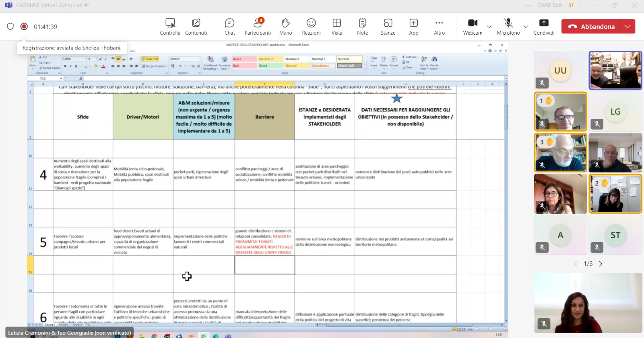The image size is (644, 338).
Task: Click the Teams logo in title bar
Action: (8, 5)
